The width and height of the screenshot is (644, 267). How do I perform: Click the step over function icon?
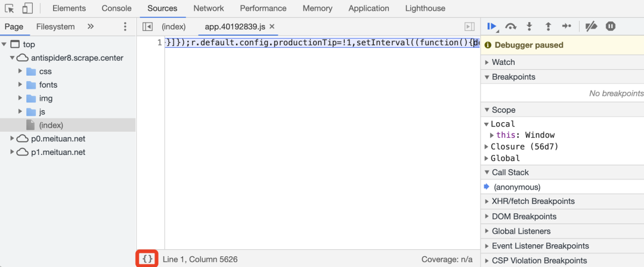[510, 26]
